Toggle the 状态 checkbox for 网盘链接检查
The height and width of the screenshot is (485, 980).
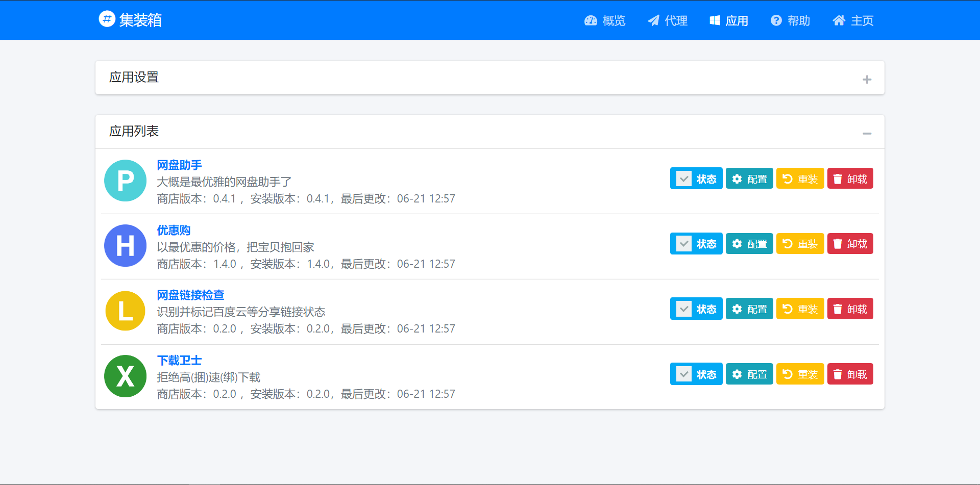[683, 309]
